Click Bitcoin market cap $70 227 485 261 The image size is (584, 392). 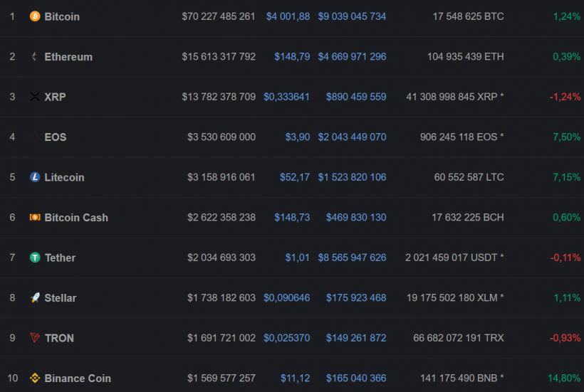pyautogui.click(x=218, y=16)
